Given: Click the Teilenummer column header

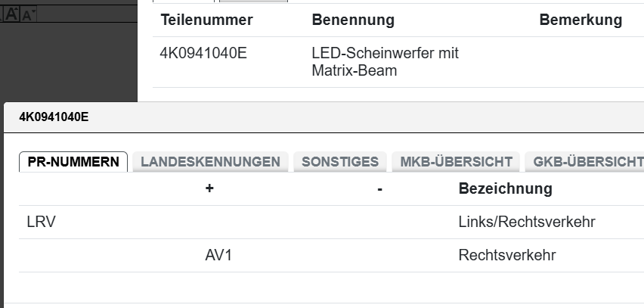Looking at the screenshot, I should (206, 20).
